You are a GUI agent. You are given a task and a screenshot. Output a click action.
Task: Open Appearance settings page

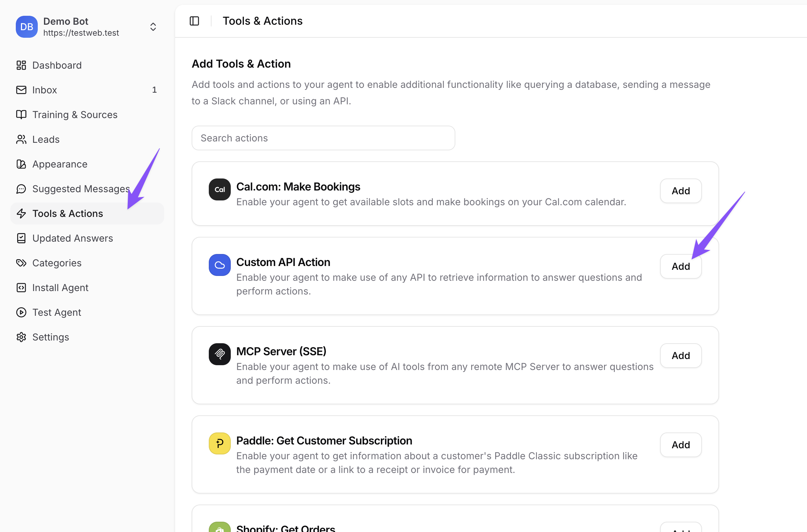[60, 164]
